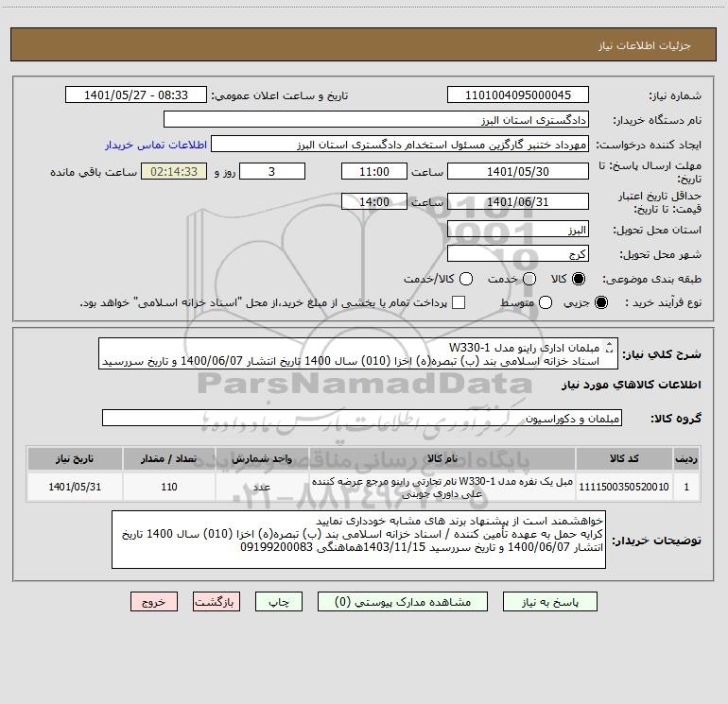
Task: Click the buyer organization name field
Action: 376,120
